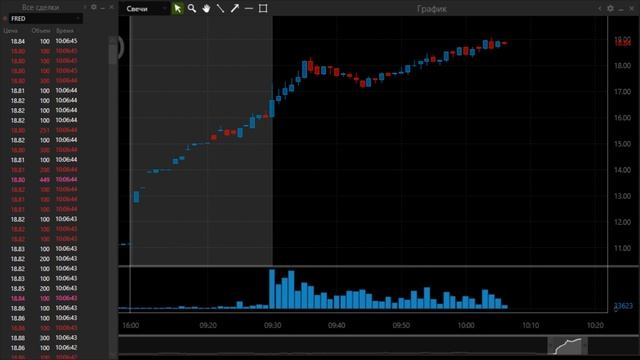Screen dimensions: 640x360
Task: Open the FRED ticker dropdown
Action: [x=46, y=18]
